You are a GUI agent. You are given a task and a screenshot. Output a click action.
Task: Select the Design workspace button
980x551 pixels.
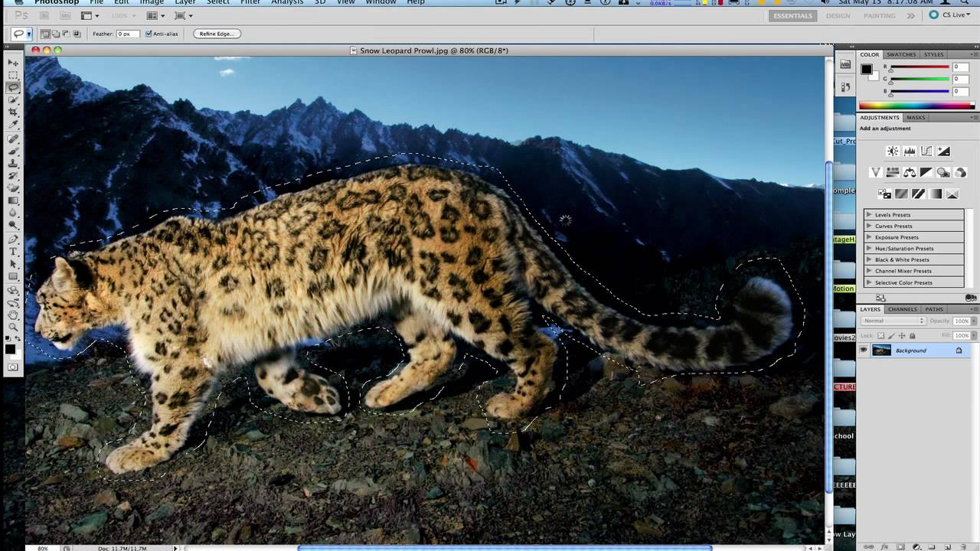(x=838, y=15)
